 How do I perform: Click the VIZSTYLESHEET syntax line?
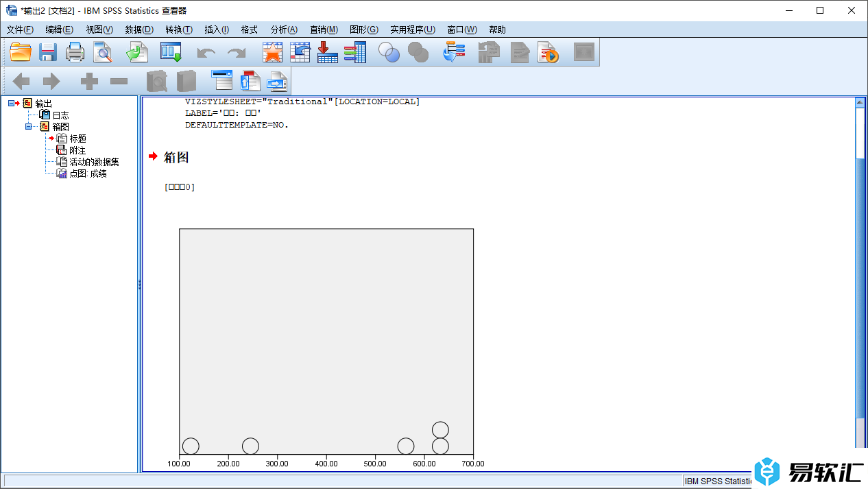(x=302, y=102)
